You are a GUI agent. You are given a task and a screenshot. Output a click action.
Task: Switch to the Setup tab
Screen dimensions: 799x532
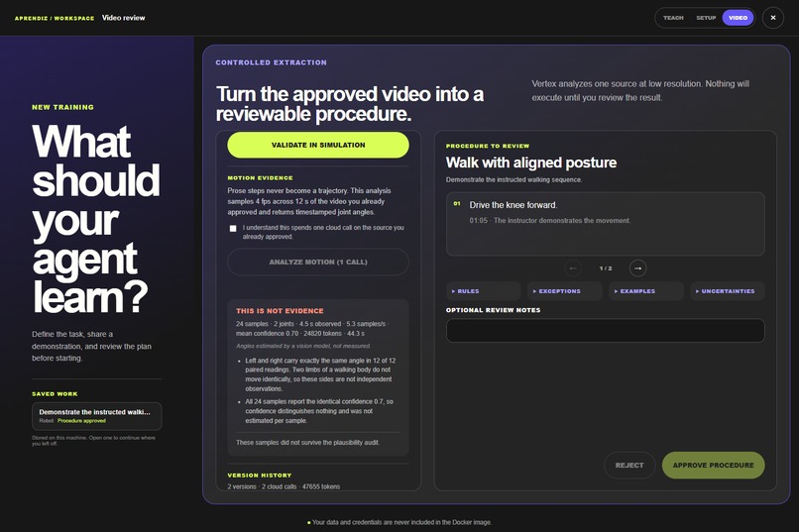706,18
